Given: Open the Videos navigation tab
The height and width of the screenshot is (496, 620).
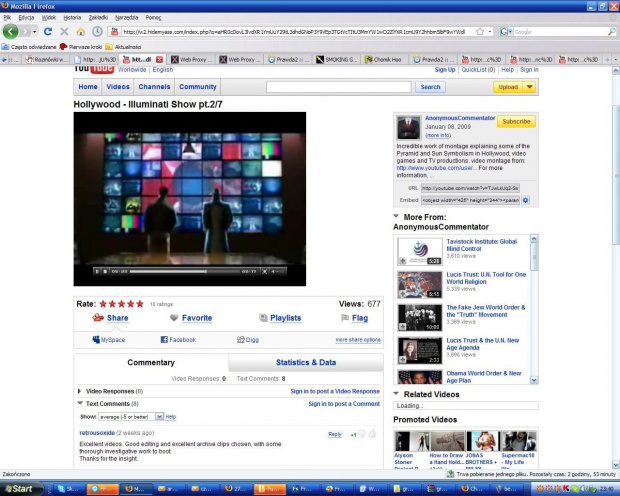Looking at the screenshot, I should coord(118,87).
